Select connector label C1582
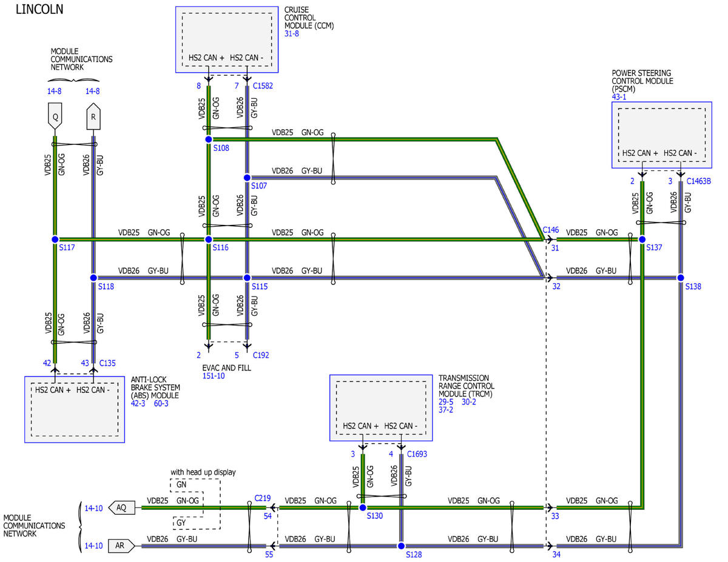728x562 pixels. tap(263, 85)
